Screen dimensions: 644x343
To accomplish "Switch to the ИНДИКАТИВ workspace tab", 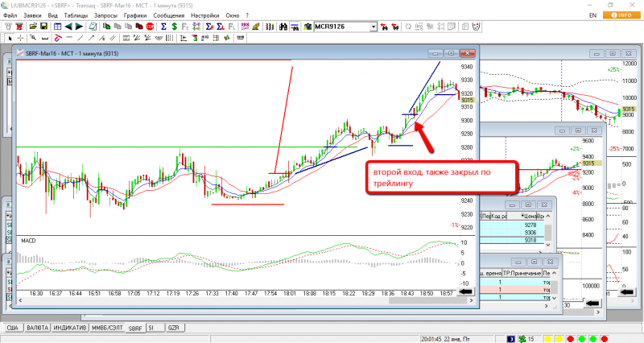I will pos(70,328).
